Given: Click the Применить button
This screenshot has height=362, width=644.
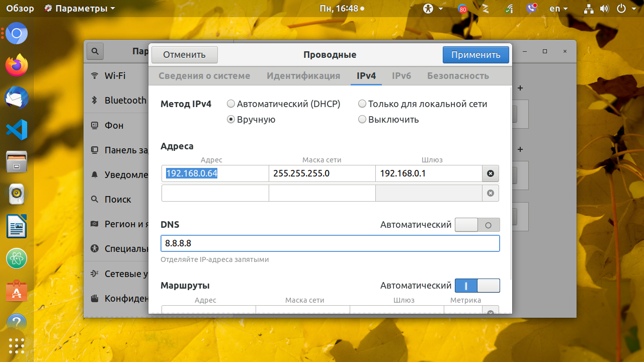Looking at the screenshot, I should pos(475,55).
